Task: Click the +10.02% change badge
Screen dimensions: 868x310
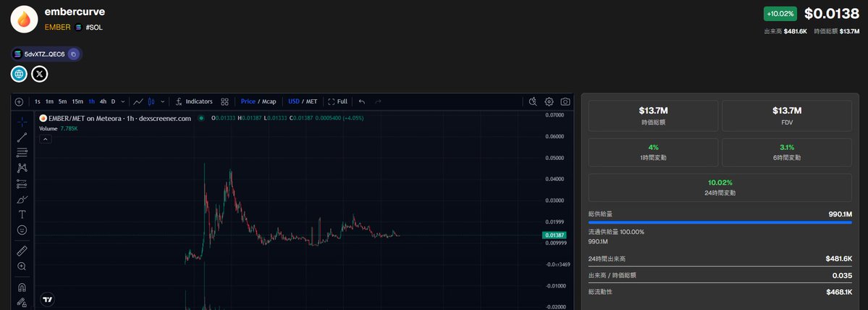Action: (780, 14)
